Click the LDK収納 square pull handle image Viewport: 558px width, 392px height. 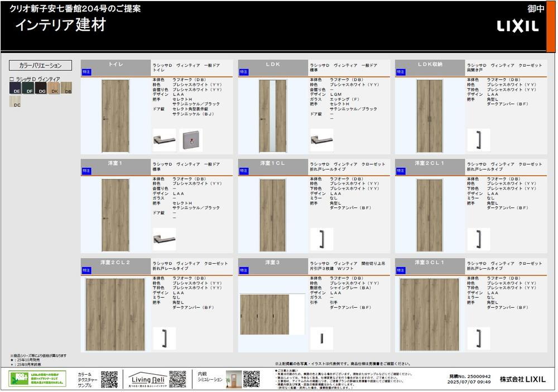[x=479, y=140]
